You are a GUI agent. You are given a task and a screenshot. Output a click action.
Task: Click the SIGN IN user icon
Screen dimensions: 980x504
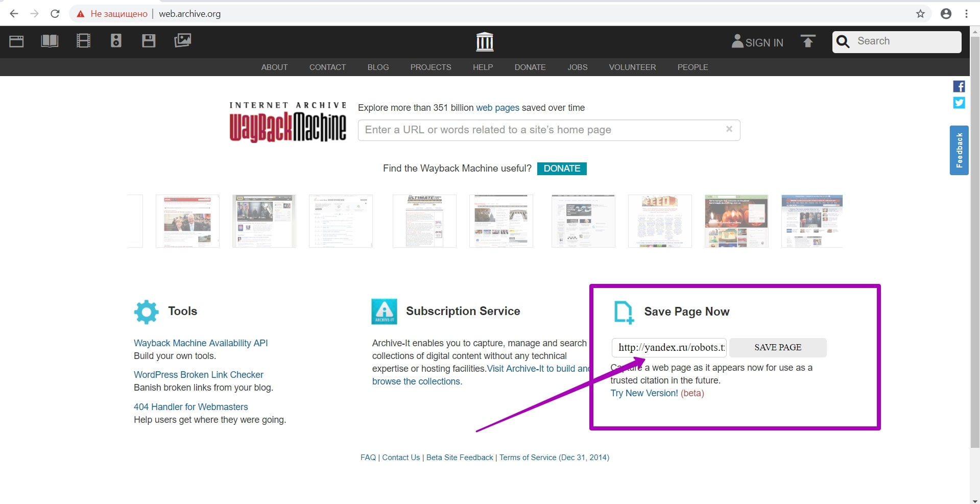click(x=737, y=41)
